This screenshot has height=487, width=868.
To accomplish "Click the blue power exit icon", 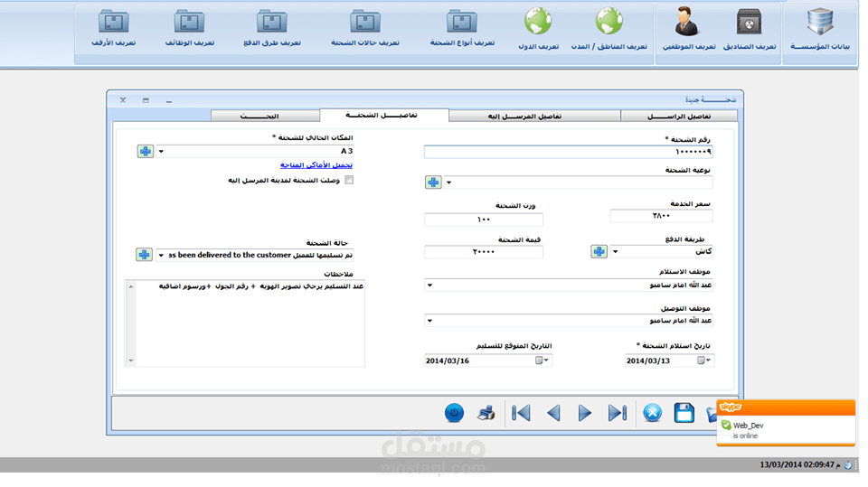I will tap(454, 413).
